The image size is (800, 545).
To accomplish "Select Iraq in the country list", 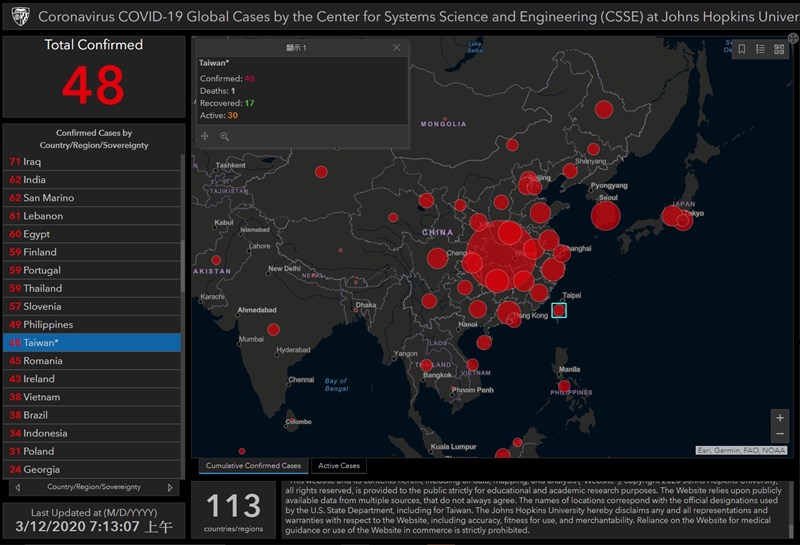I will click(92, 162).
